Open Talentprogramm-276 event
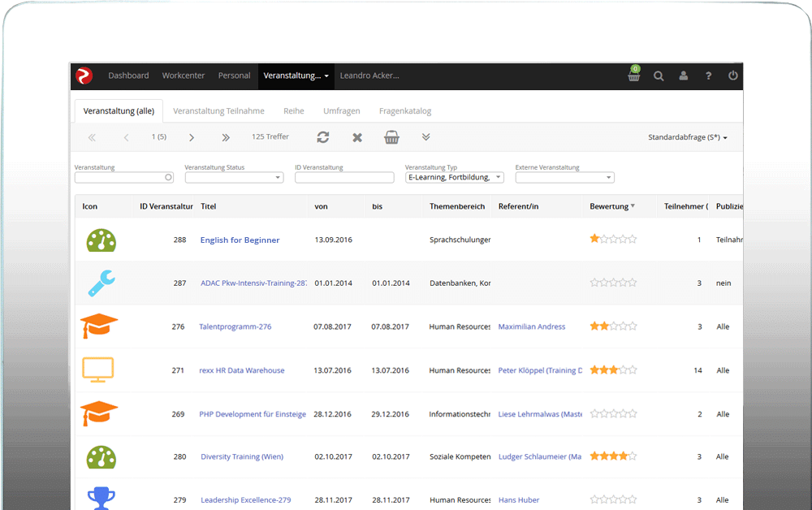Image resolution: width=812 pixels, height=510 pixels. coord(235,326)
